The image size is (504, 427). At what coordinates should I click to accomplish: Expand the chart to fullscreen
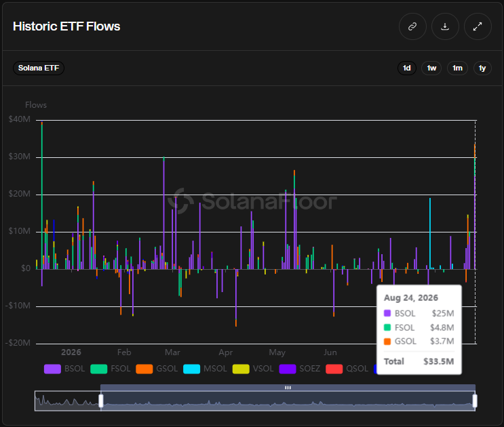pyautogui.click(x=478, y=26)
